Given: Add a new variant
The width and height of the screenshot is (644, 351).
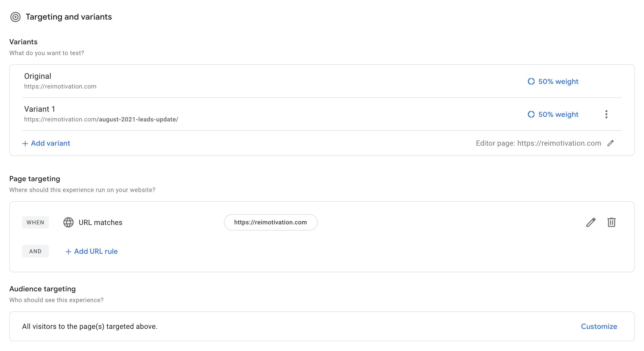Looking at the screenshot, I should [50, 143].
